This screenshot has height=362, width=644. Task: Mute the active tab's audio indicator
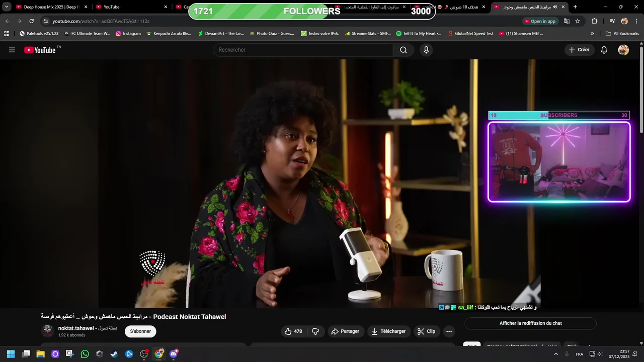pos(555,7)
